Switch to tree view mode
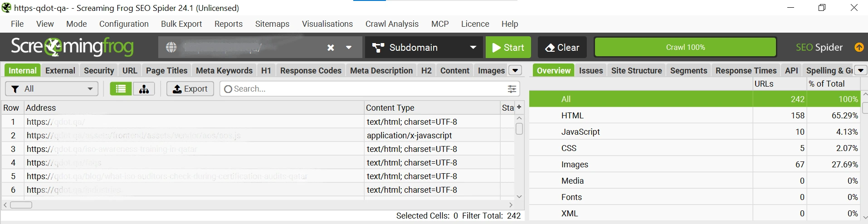 [x=144, y=89]
